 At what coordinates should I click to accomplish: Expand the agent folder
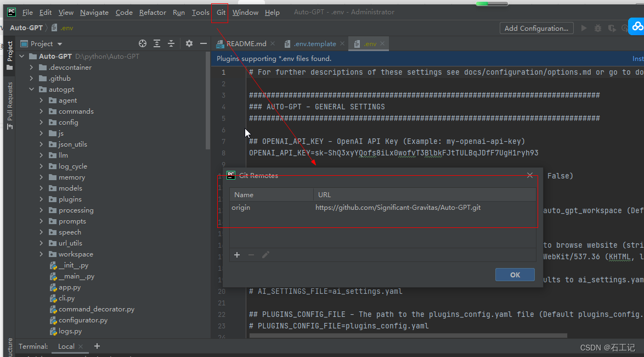coord(41,101)
